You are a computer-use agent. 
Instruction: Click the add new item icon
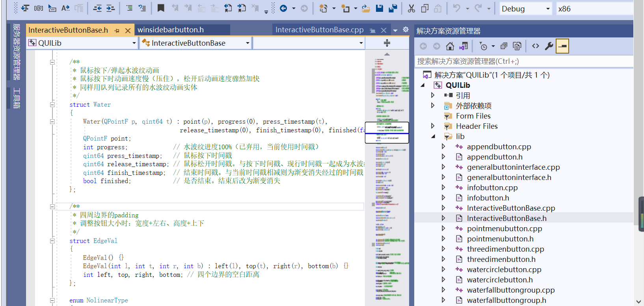pyautogui.click(x=345, y=8)
